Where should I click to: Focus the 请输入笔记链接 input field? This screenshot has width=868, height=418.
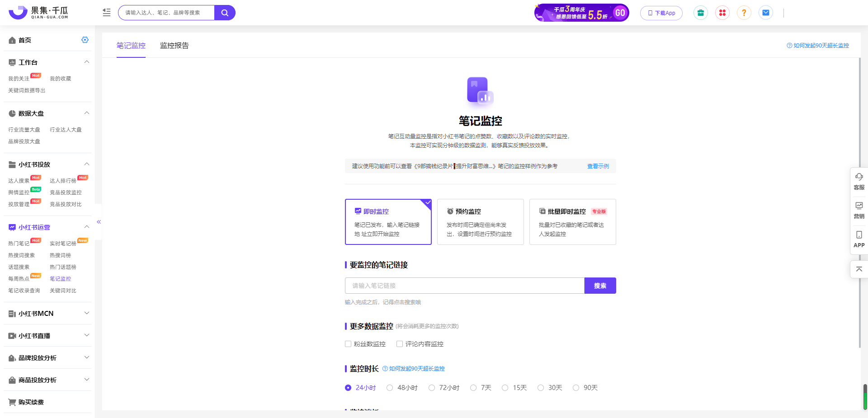pos(465,286)
